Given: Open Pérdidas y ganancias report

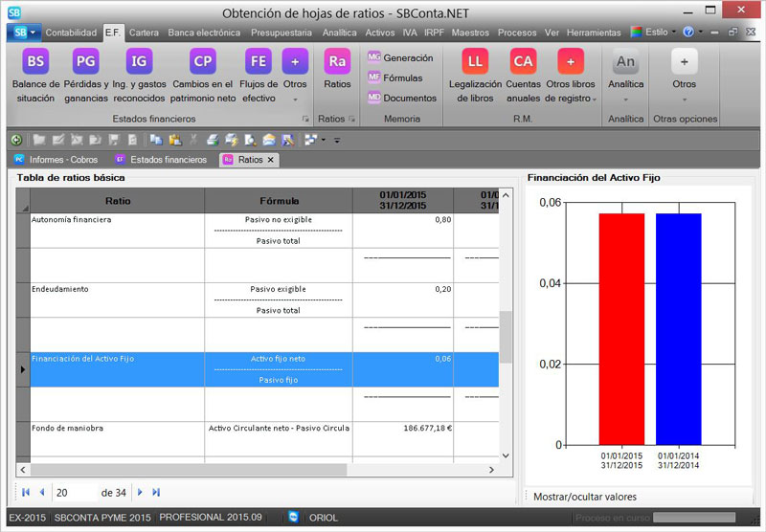Looking at the screenshot, I should pos(86,62).
